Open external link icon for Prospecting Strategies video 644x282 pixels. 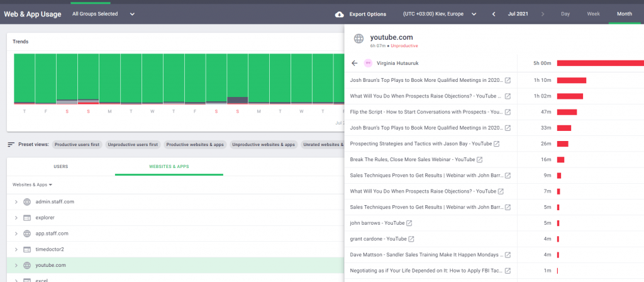[496, 144]
